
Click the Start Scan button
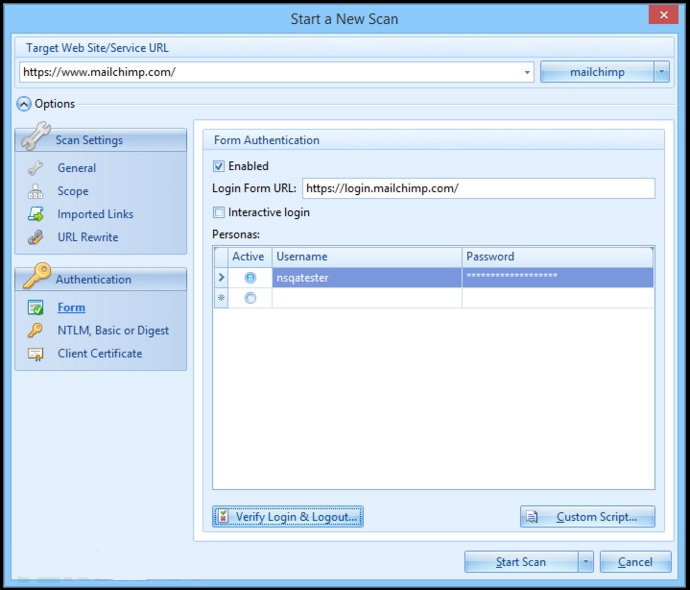click(x=521, y=562)
